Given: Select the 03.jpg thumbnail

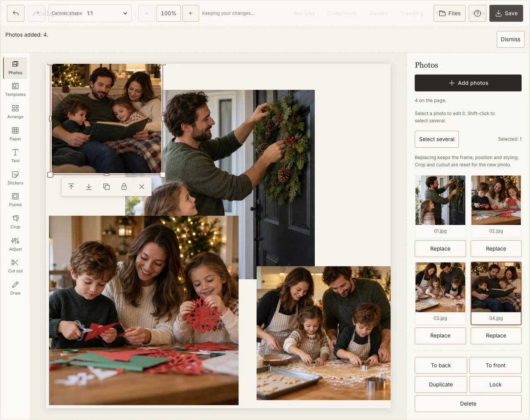Looking at the screenshot, I should (440, 293).
